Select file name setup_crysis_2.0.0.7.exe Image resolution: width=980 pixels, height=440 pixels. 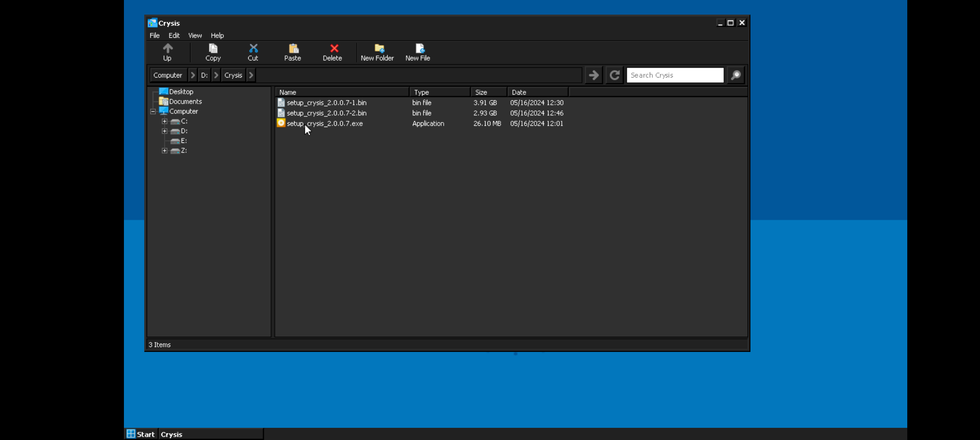325,123
